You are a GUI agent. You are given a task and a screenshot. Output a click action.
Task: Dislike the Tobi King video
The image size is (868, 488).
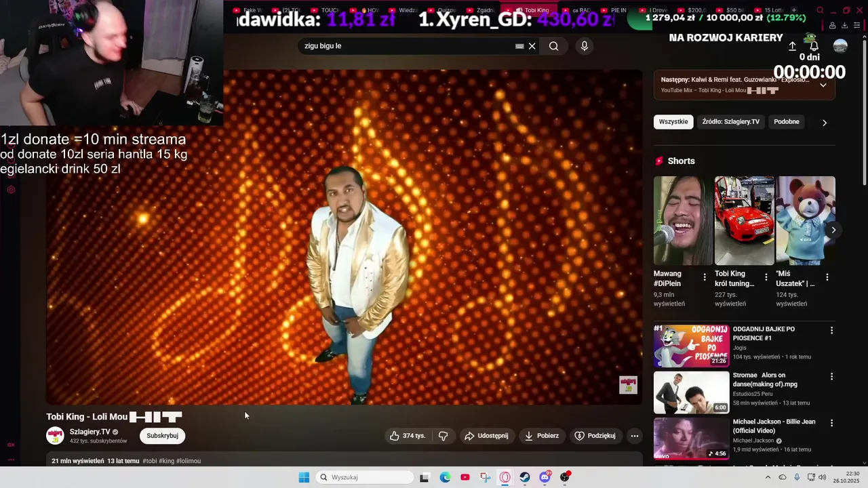(443, 436)
